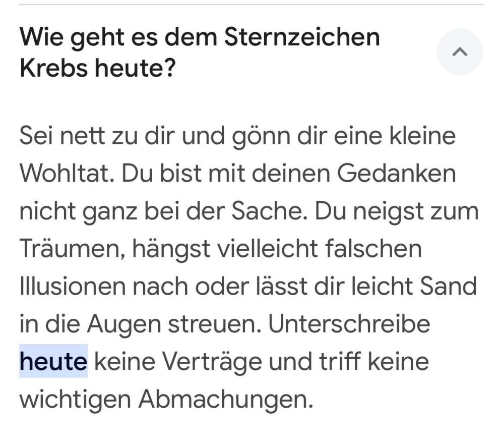Image resolution: width=504 pixels, height=444 pixels.
Task: Click 'Krebs heute?' in the heading
Action: [97, 68]
